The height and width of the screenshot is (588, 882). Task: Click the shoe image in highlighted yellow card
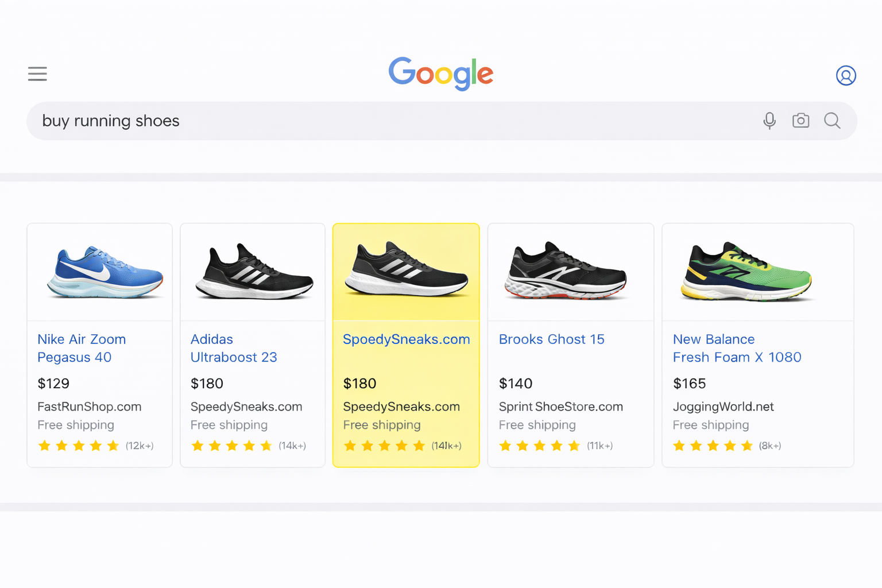tap(406, 270)
